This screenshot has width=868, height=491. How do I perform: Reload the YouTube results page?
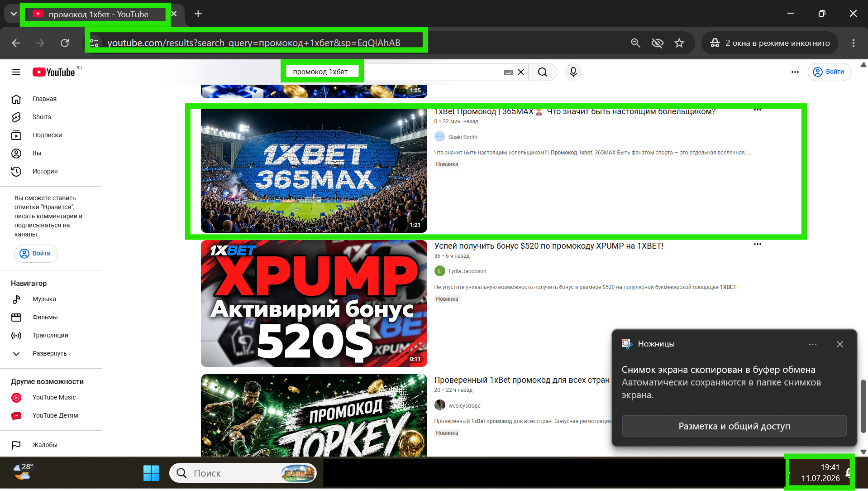[65, 43]
